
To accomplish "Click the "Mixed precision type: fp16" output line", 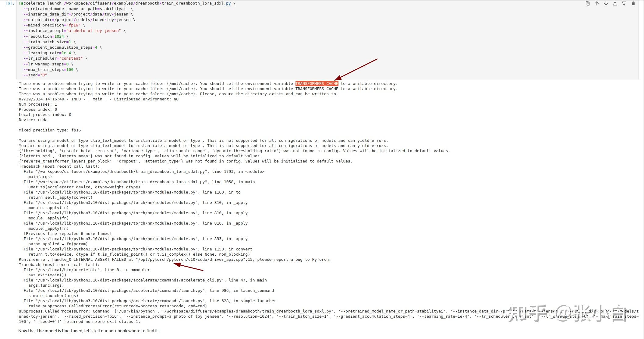I will point(50,130).
